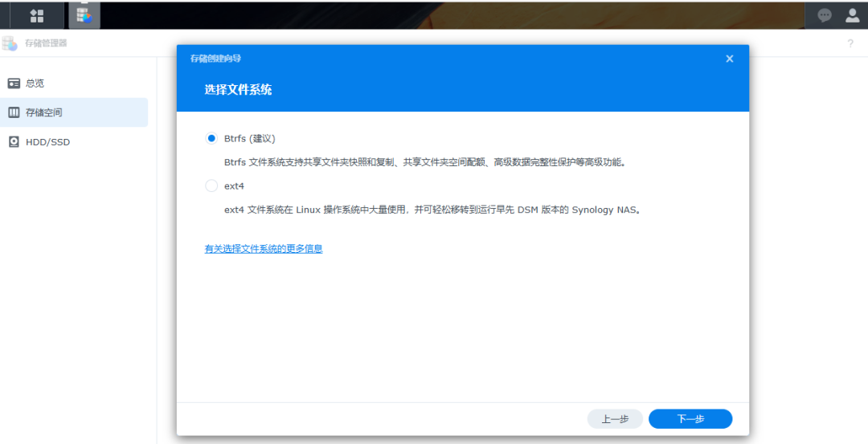Click the 存储创建向导 dialog title bar text

pos(215,59)
